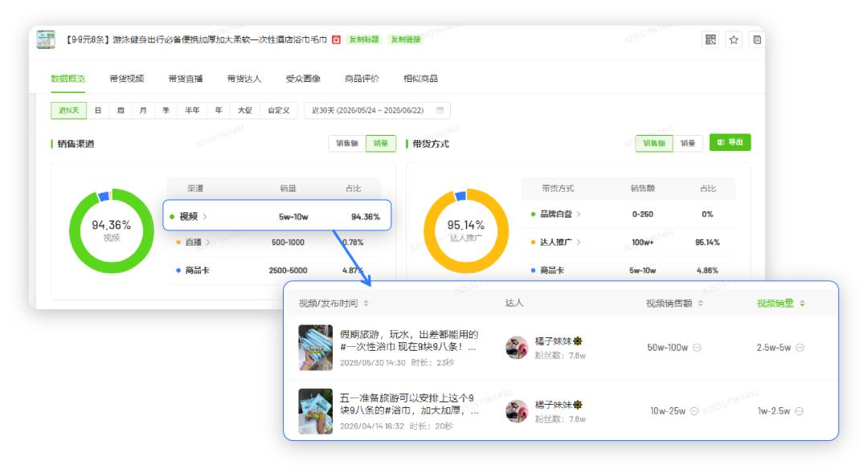Open the product thumbnail image beside the title
This screenshot has height=473, width=868.
click(x=46, y=39)
